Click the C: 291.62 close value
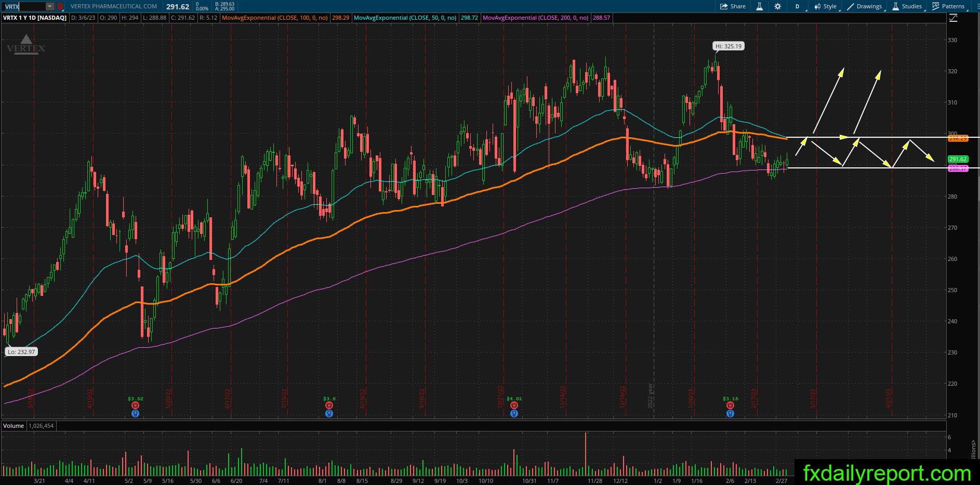This screenshot has width=980, height=485. coord(183,18)
